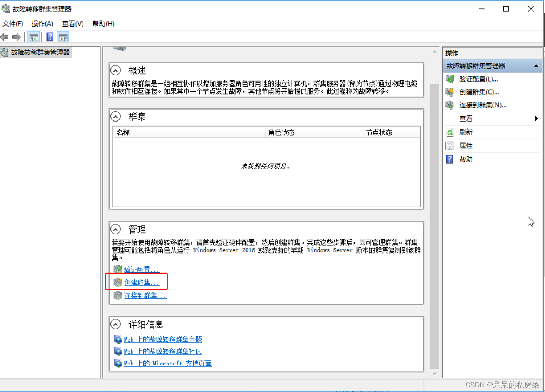Open Web 上的故障转移群集主题 link
The height and width of the screenshot is (392, 545).
tap(162, 339)
